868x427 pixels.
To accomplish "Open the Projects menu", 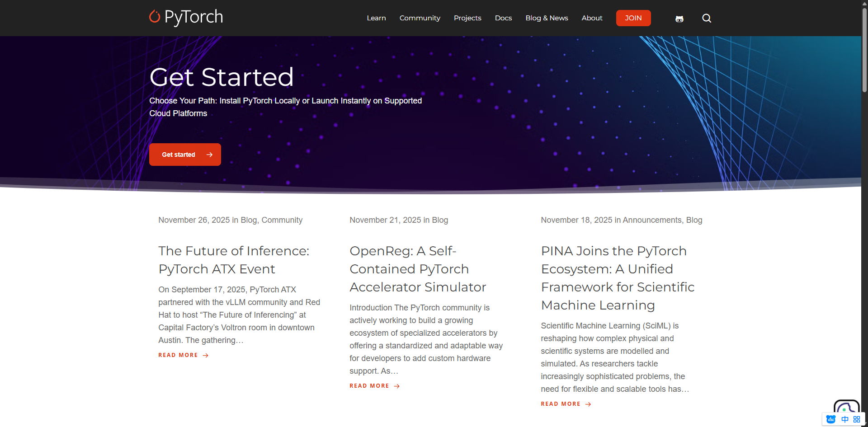I will pos(467,18).
